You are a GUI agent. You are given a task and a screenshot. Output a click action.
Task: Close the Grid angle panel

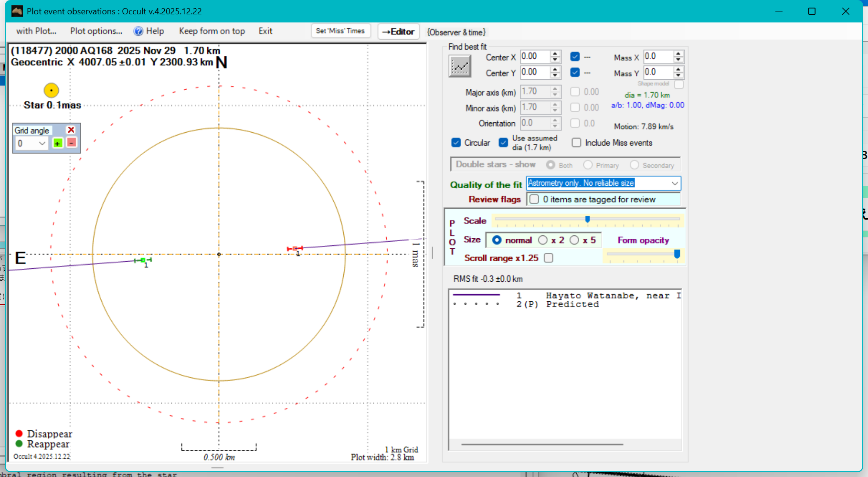71,130
